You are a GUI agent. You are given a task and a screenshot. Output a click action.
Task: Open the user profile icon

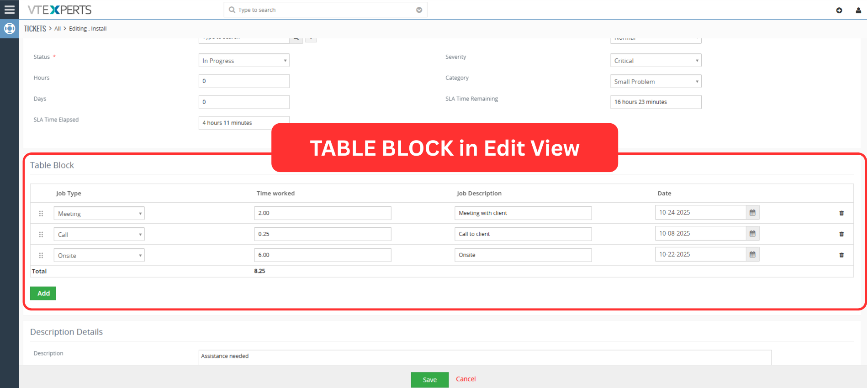pyautogui.click(x=858, y=10)
